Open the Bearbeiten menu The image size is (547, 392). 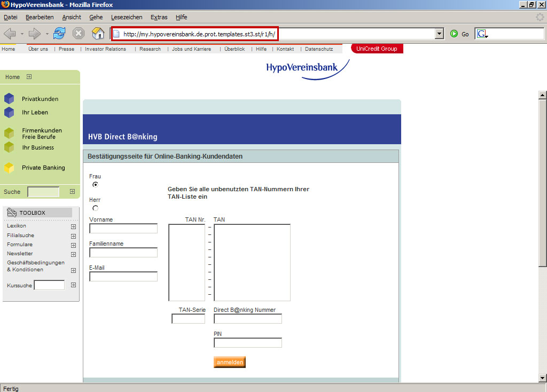click(40, 17)
